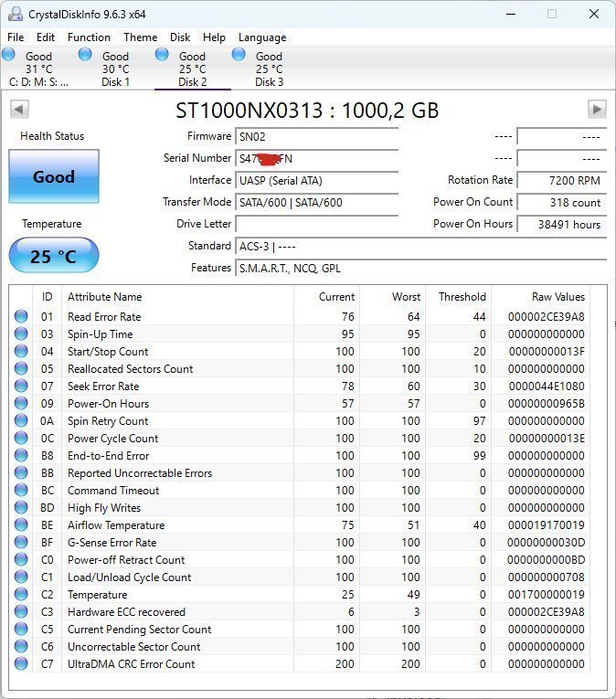Click the Rotation Rate value 7200 RPM

(x=561, y=180)
